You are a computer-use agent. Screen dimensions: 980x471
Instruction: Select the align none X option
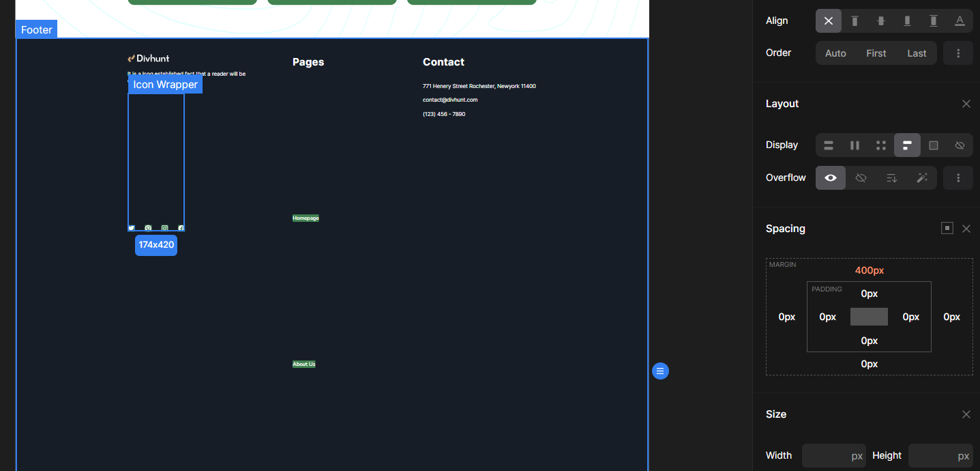829,20
